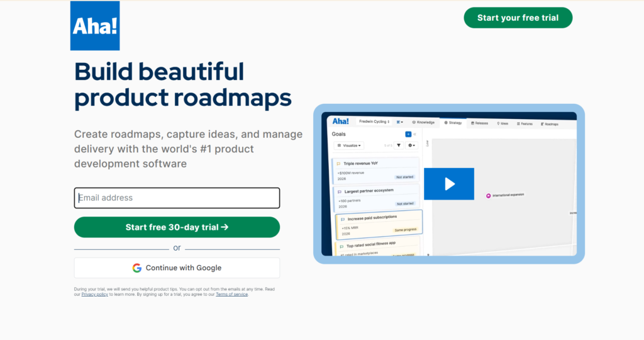Open the Terms of service link
The height and width of the screenshot is (340, 644).
[x=231, y=295]
